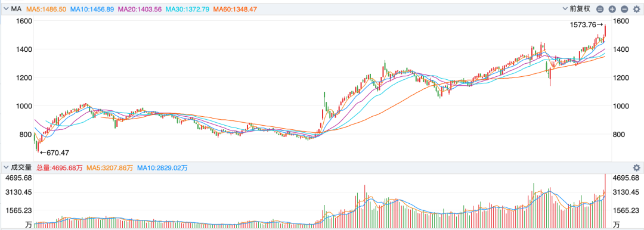The height and width of the screenshot is (230, 644).
Task: Collapse the 成交量 volume panel chevron
Action: point(6,167)
